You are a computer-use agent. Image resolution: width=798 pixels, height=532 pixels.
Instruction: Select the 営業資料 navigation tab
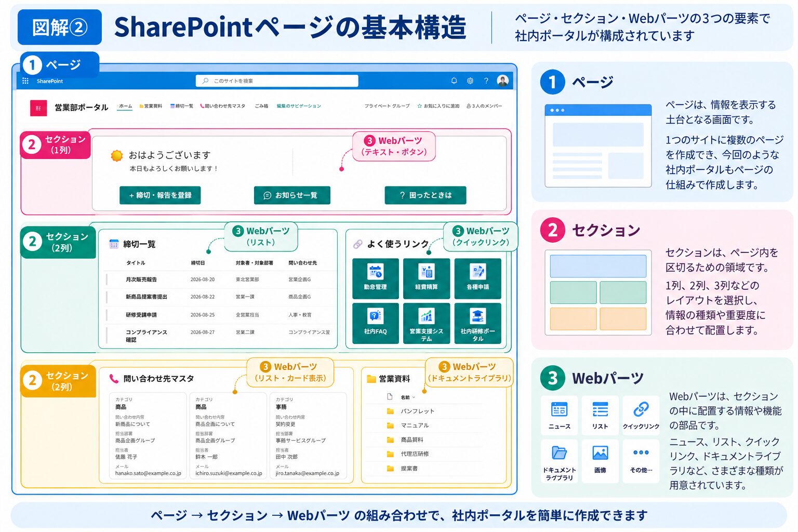pos(151,106)
